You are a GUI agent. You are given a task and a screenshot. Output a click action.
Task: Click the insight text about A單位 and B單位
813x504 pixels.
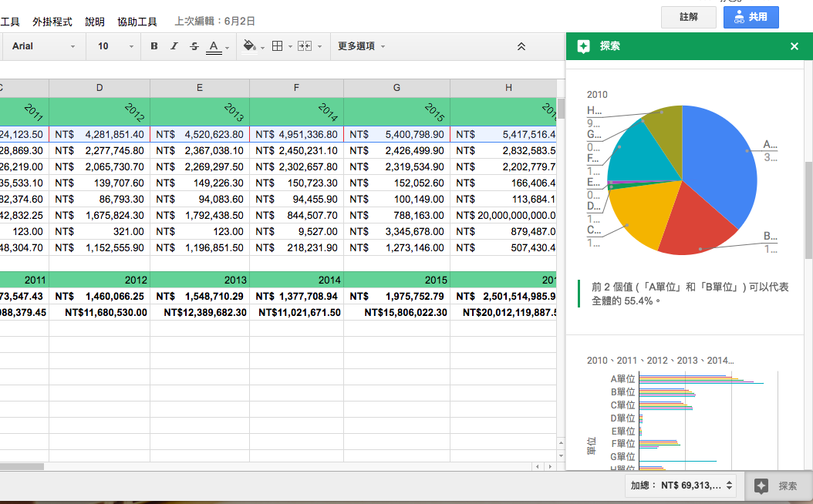tap(690, 294)
